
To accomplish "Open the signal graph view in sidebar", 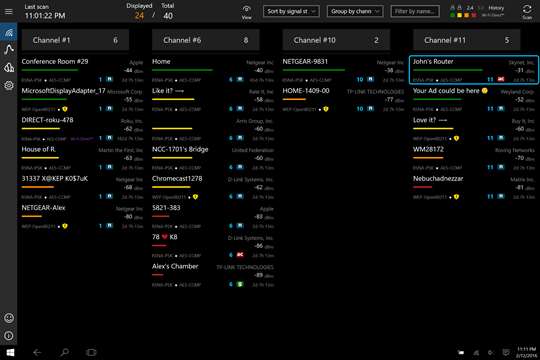I will (9, 50).
